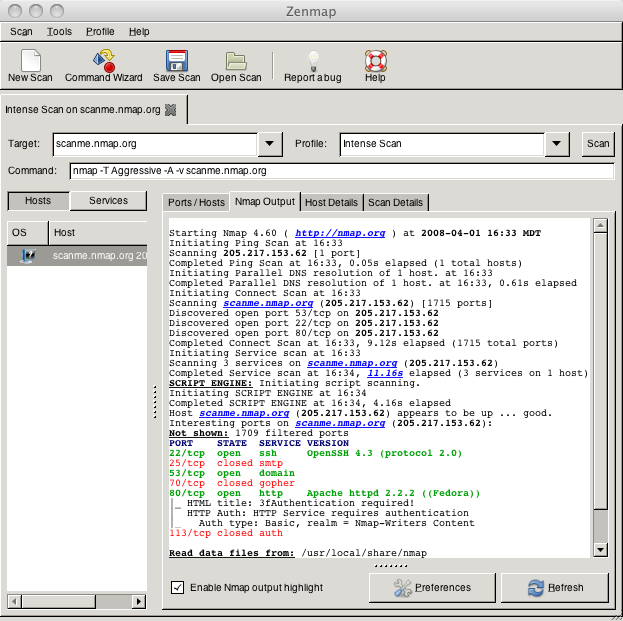Image resolution: width=623 pixels, height=621 pixels.
Task: Open the Tools menu
Action: tap(59, 31)
